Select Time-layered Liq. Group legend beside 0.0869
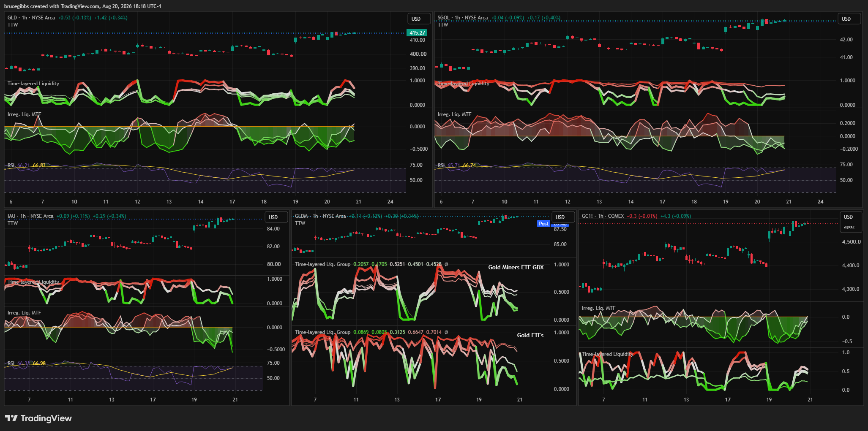 (322, 332)
